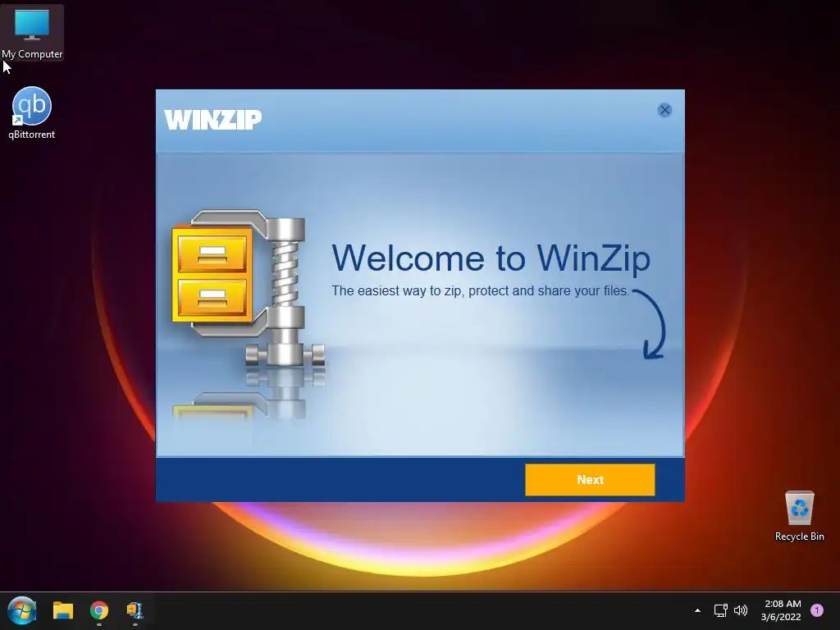Click the 'Welcome to WinZip' heading
Viewport: 840px width, 630px height.
pos(491,258)
